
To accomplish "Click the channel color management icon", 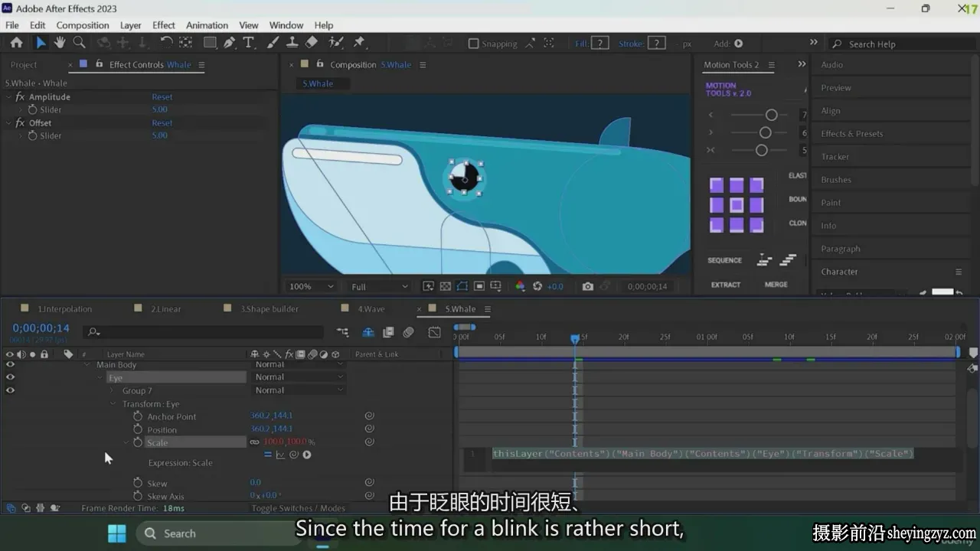I will (x=520, y=286).
